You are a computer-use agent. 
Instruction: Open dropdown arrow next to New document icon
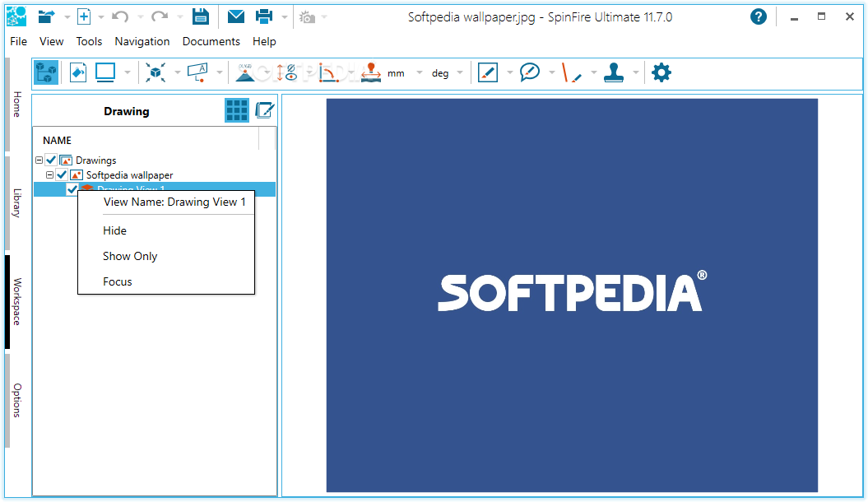click(100, 17)
